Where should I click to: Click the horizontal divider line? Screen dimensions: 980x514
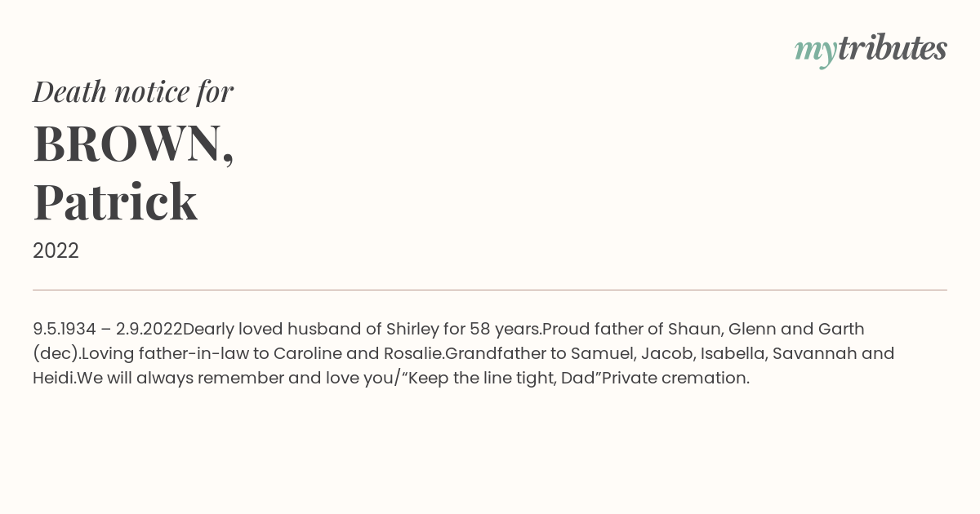coord(490,290)
